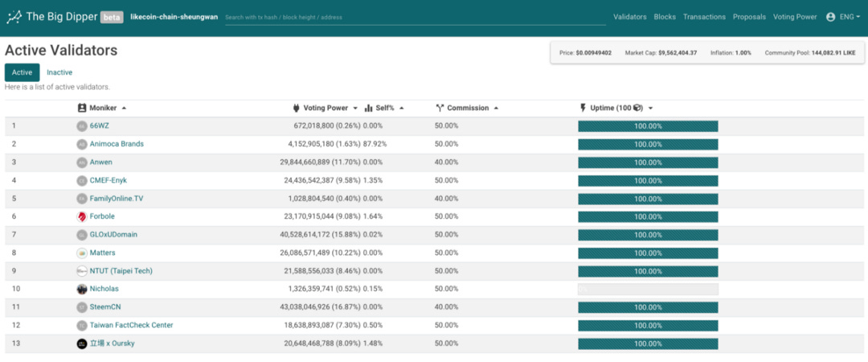The height and width of the screenshot is (362, 868).
Task: Click the cube icon in Uptime header
Action: point(637,108)
